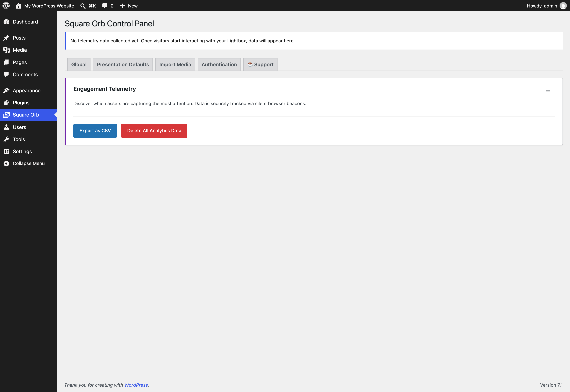Click the admin avatar icon
The image size is (570, 392).
point(563,6)
